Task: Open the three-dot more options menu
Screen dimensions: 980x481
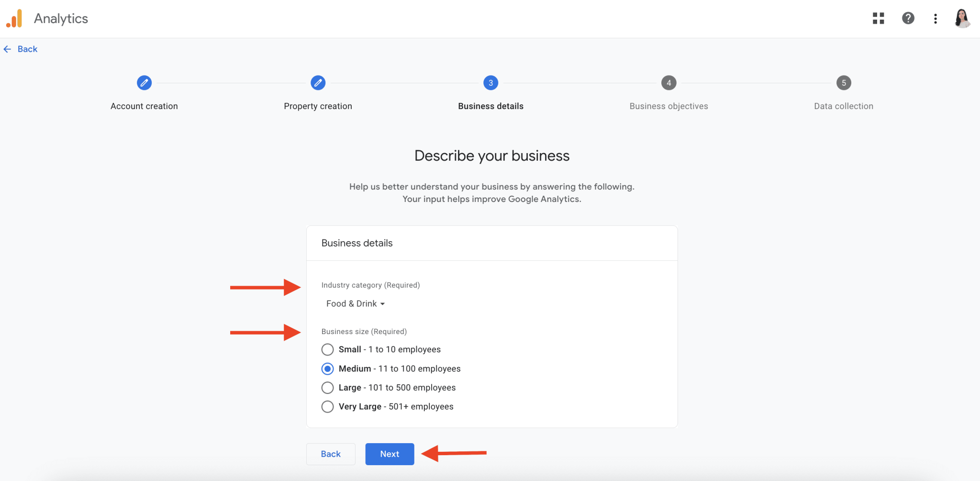Action: tap(935, 19)
